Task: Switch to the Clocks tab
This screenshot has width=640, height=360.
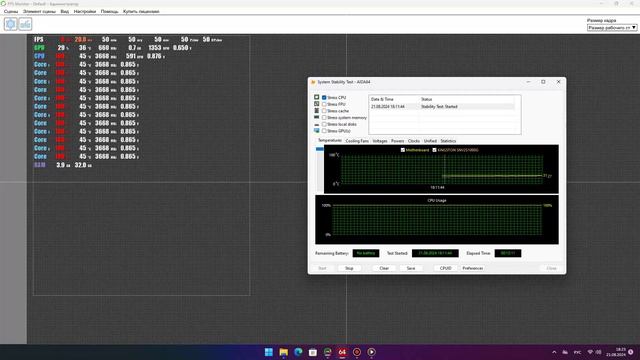Action: pos(413,141)
